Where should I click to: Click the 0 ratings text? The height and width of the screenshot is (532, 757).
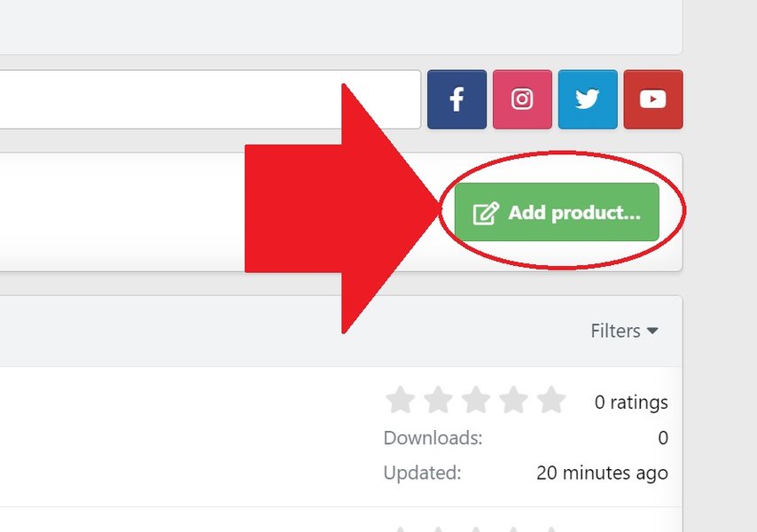tap(631, 403)
